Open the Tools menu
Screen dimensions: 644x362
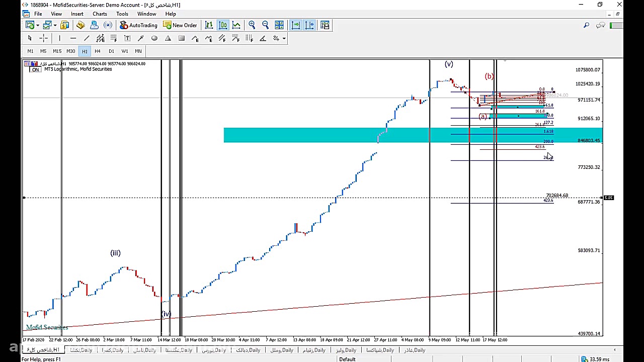[x=122, y=14]
